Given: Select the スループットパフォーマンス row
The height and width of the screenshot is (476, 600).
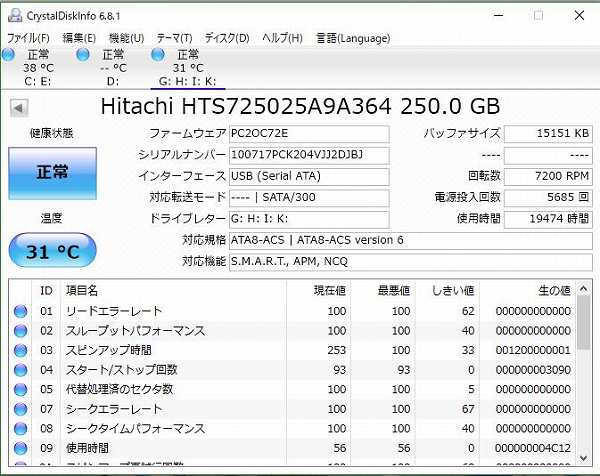Looking at the screenshot, I should pyautogui.click(x=292, y=331).
